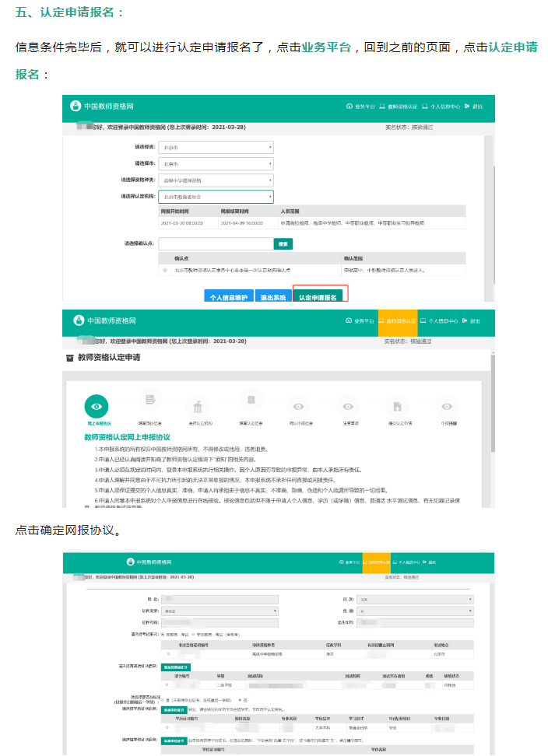Click the green add button beside the 学历 section
This screenshot has height=756, width=548.
pos(174,709)
